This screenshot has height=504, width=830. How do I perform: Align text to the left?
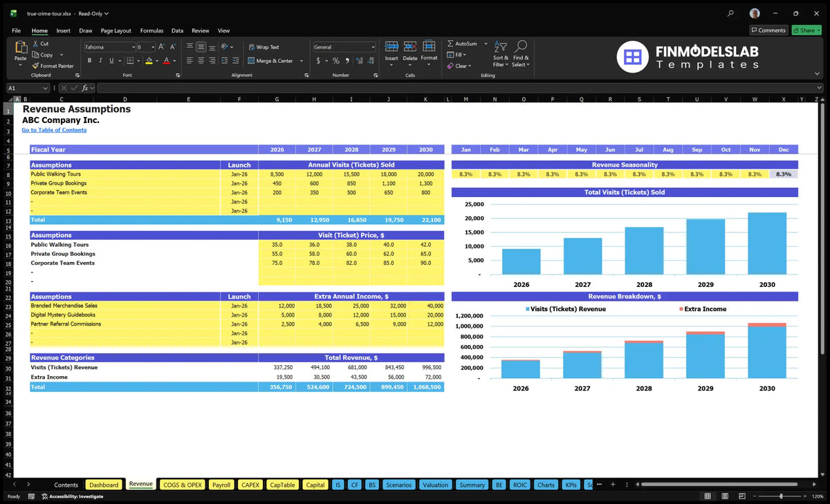(x=190, y=61)
